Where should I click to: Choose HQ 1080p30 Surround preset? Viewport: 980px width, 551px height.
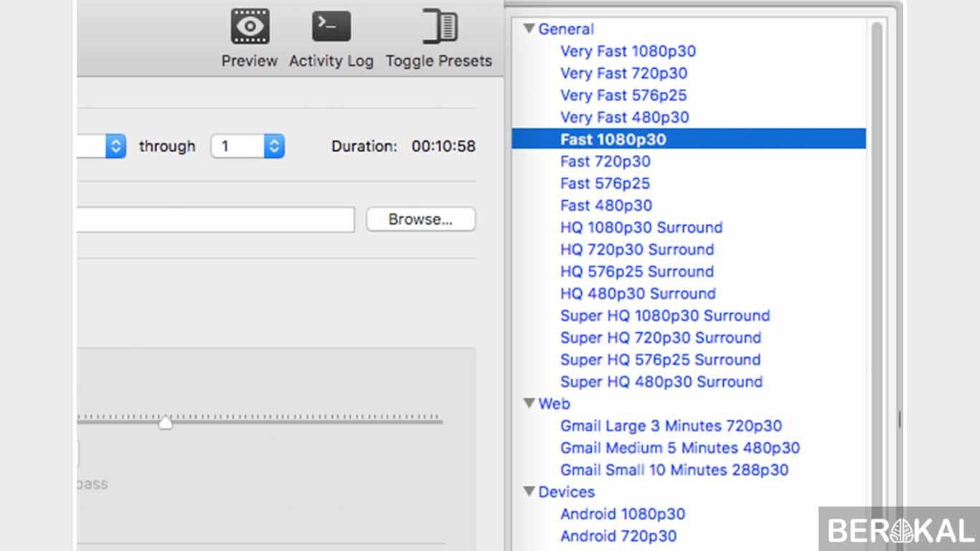point(641,227)
